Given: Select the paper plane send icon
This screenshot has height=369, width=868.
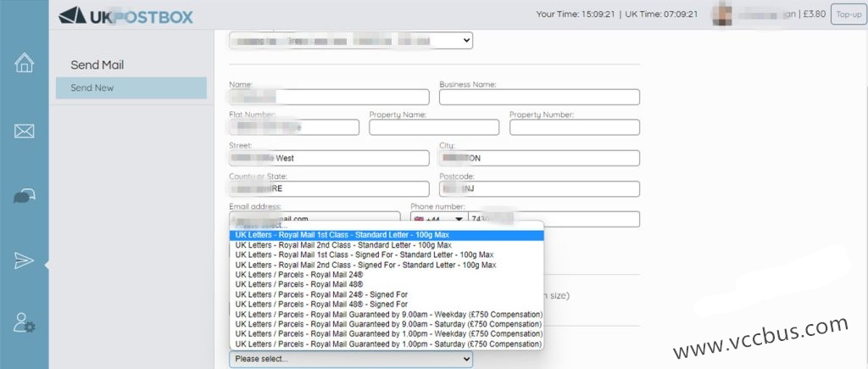Looking at the screenshot, I should 24,260.
